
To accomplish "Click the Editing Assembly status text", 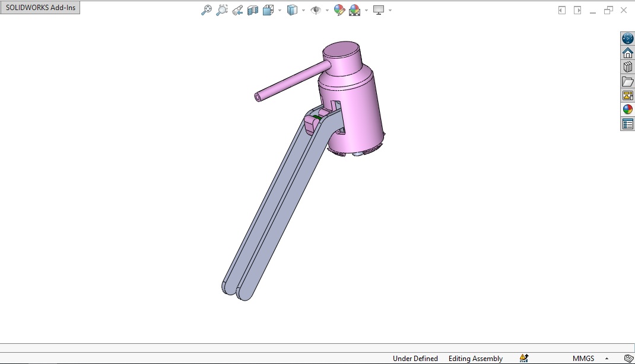I will (x=475, y=358).
